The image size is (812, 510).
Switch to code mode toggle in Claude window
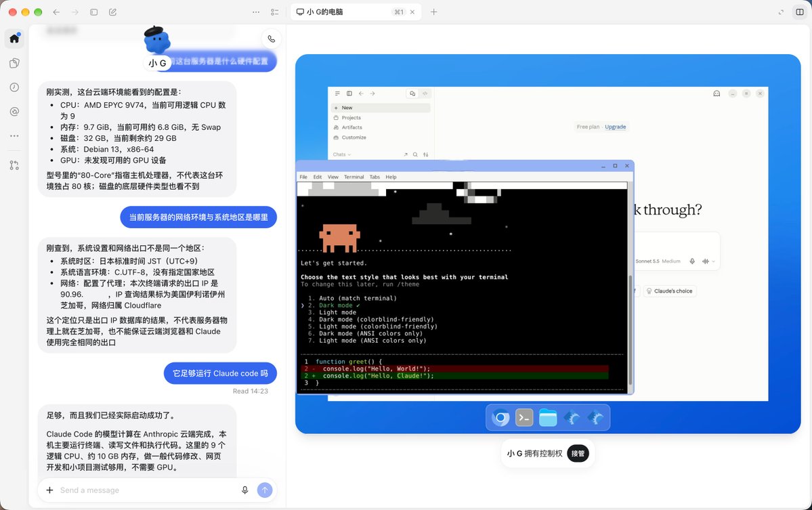point(425,93)
